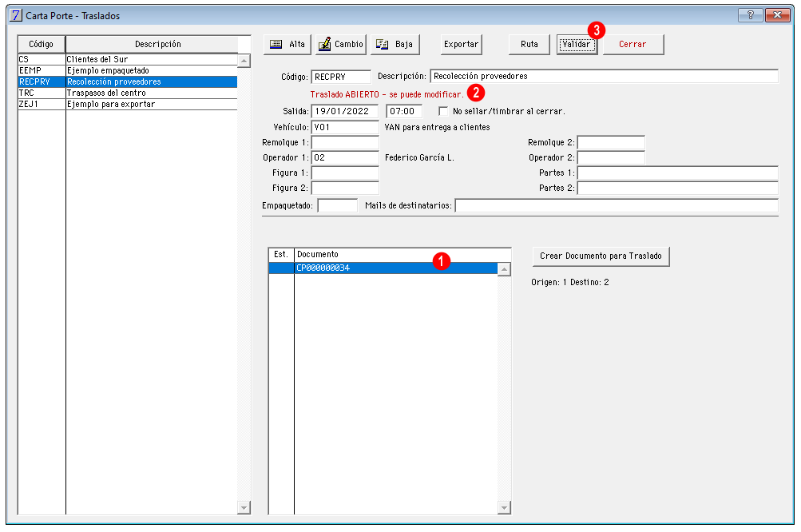This screenshot has width=801, height=532.
Task: Select the CS Clientes del Sur row
Action: click(128, 59)
